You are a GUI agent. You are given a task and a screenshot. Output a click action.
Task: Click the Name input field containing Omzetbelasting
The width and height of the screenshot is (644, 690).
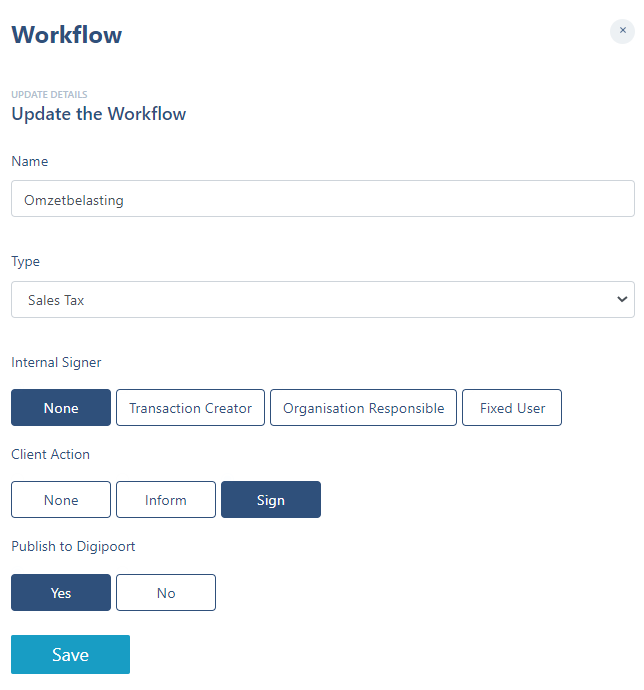pos(323,198)
